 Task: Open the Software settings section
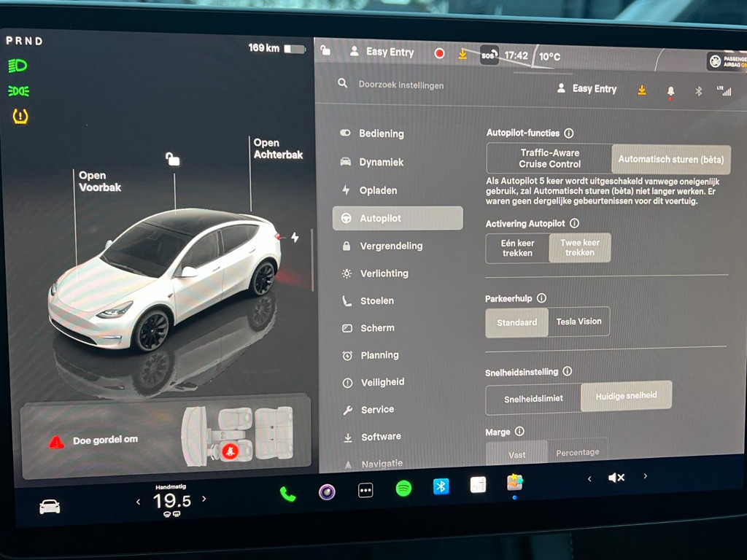(x=380, y=436)
